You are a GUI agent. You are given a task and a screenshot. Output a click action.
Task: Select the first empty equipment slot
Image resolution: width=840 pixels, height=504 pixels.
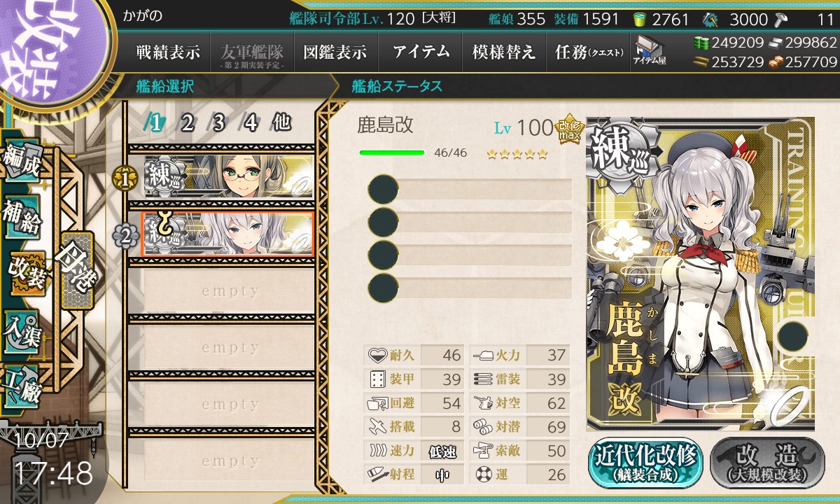[x=470, y=189]
